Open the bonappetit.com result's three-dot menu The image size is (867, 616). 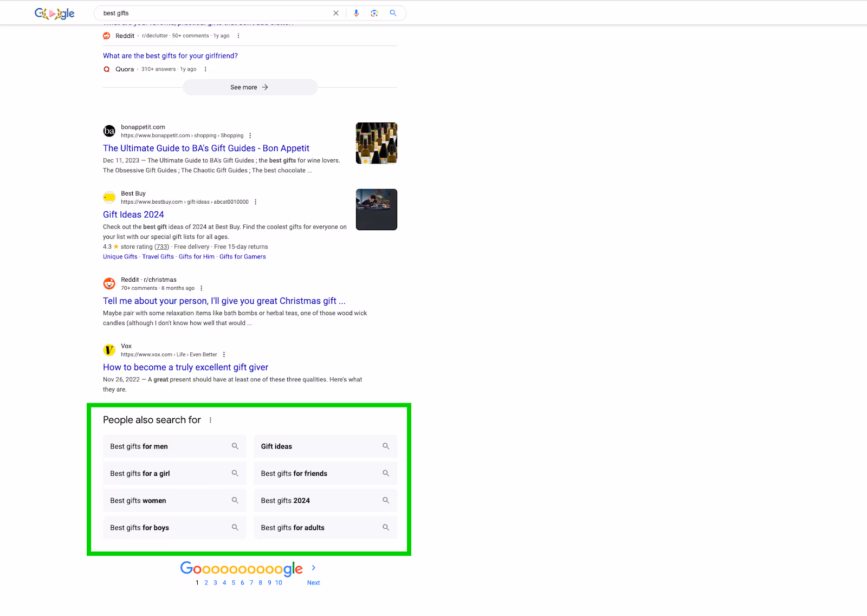(250, 135)
